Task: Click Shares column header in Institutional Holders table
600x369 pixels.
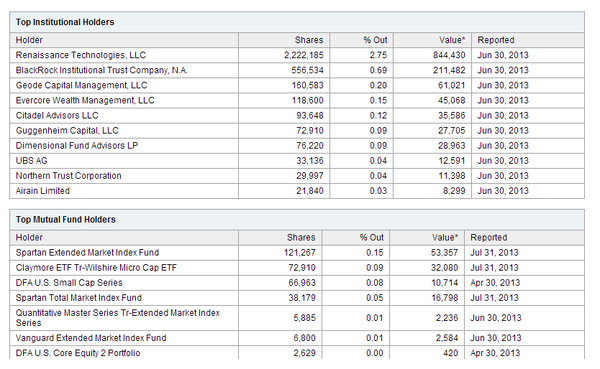Action: 309,40
